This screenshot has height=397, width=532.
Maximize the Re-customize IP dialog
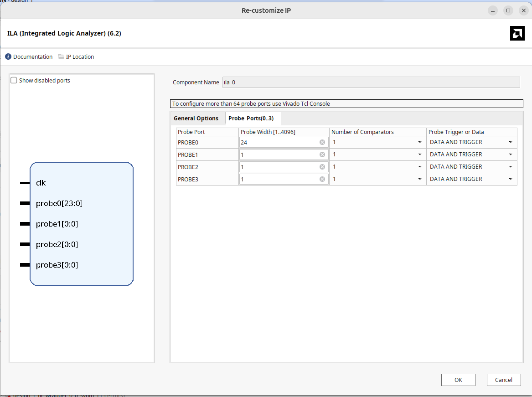coord(508,10)
